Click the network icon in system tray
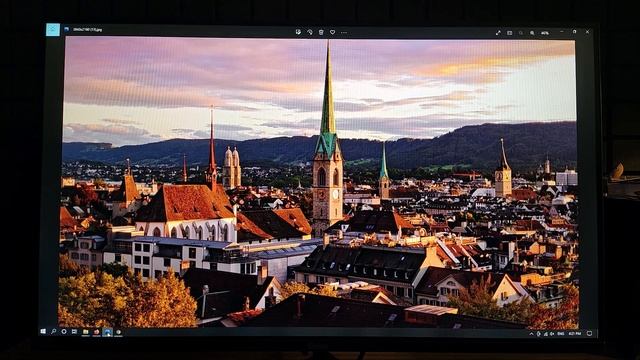The height and width of the screenshot is (360, 640). pos(546,333)
